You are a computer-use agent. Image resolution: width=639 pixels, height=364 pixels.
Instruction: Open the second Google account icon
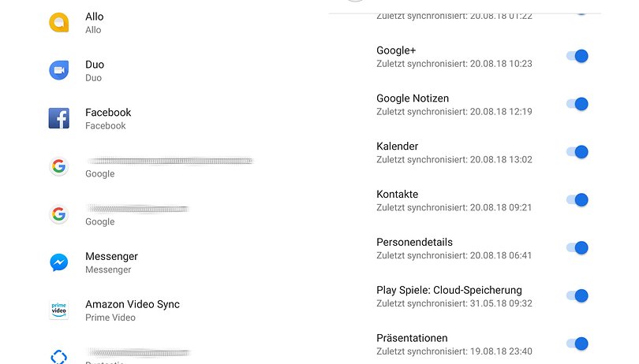(x=59, y=214)
